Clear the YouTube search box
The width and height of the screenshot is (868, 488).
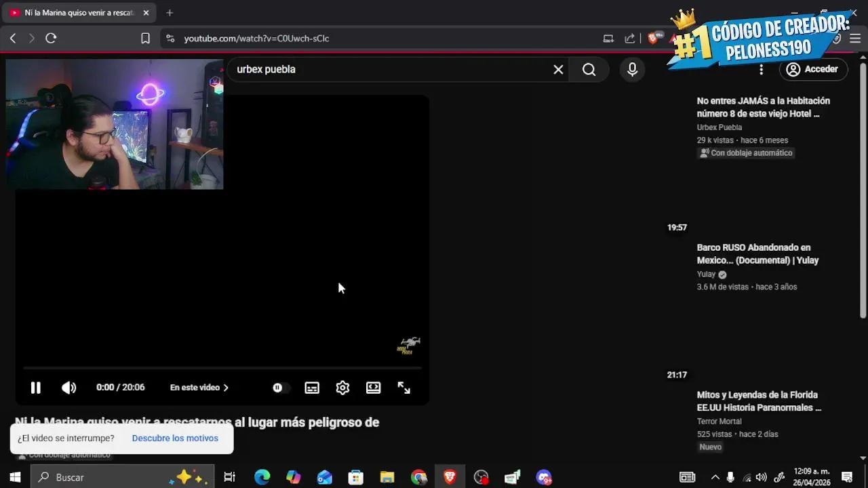(x=558, y=69)
